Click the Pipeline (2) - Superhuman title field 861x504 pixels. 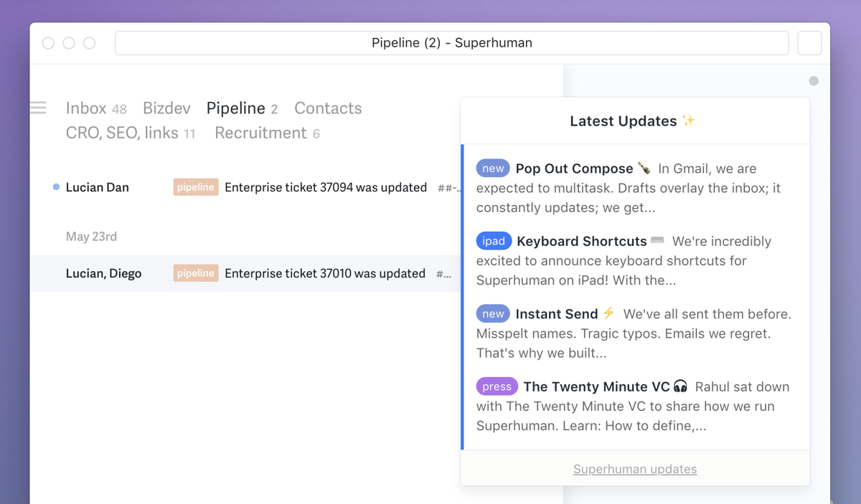tap(452, 43)
